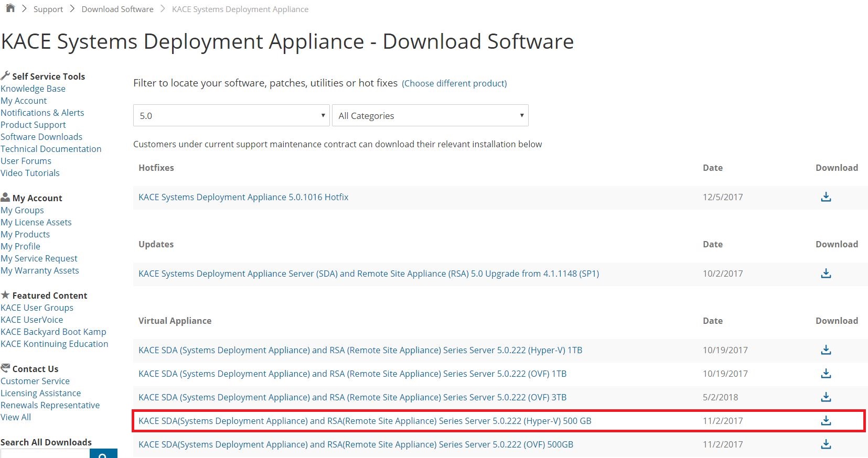Open My Service Request link
This screenshot has width=868, height=458.
[39, 258]
